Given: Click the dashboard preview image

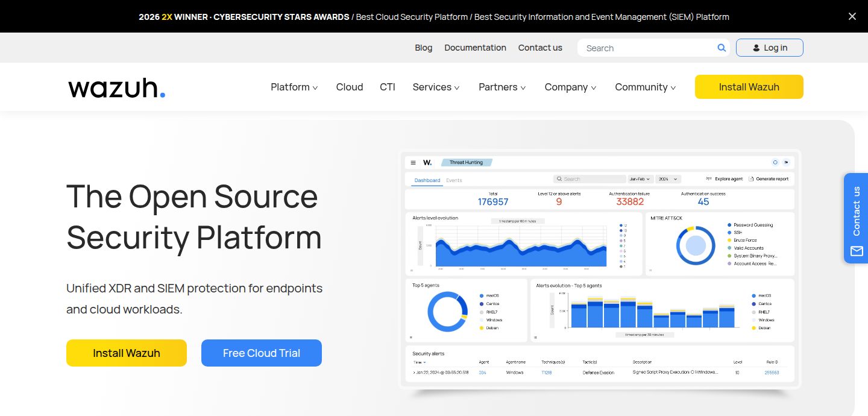Looking at the screenshot, I should (600, 269).
